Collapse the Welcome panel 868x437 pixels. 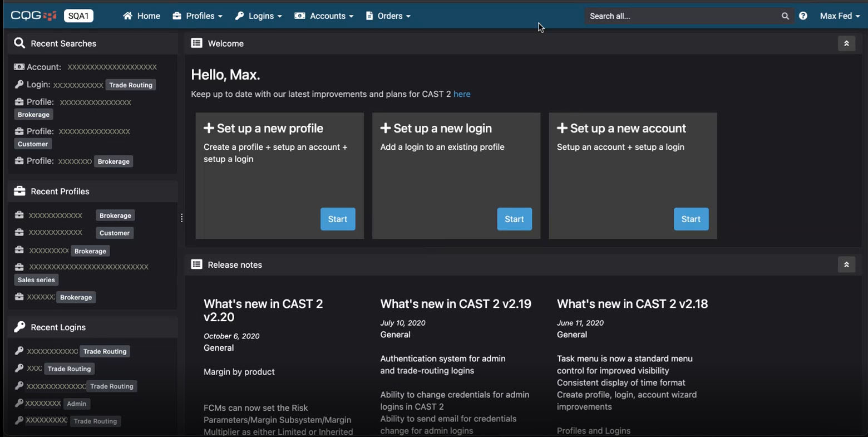pos(846,43)
